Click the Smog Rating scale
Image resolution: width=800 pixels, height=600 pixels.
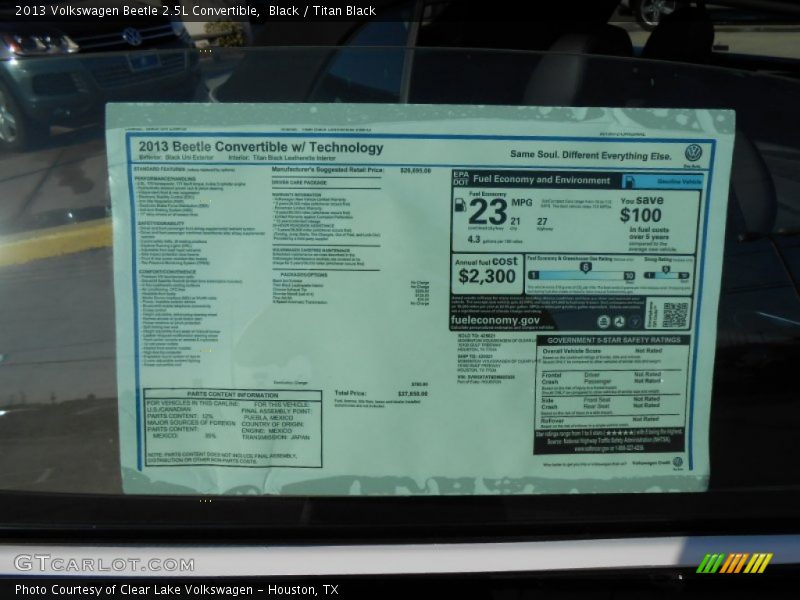[666, 272]
